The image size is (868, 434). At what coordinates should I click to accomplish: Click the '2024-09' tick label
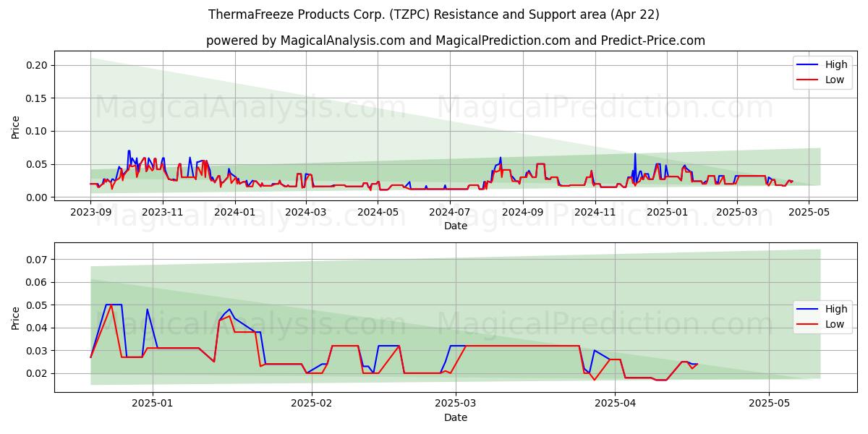click(x=523, y=212)
